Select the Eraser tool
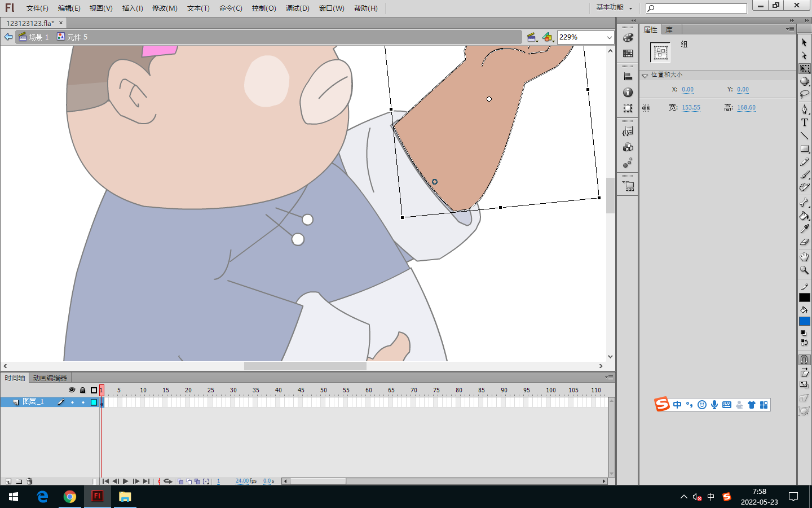Image resolution: width=812 pixels, height=508 pixels. pos(805,242)
